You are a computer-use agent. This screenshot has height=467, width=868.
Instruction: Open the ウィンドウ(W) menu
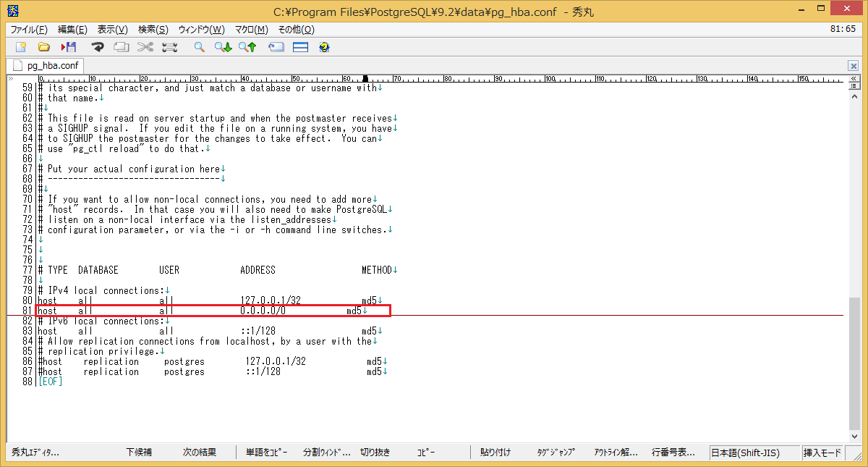click(202, 29)
